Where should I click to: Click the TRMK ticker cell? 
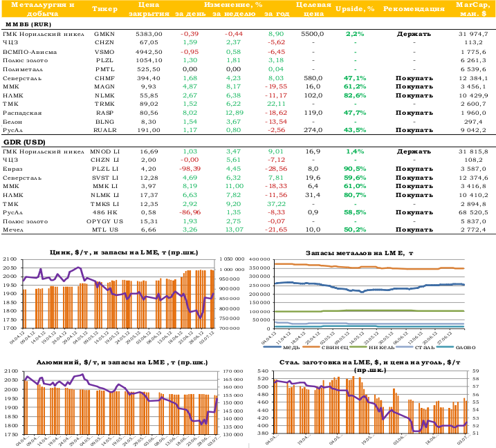point(104,104)
